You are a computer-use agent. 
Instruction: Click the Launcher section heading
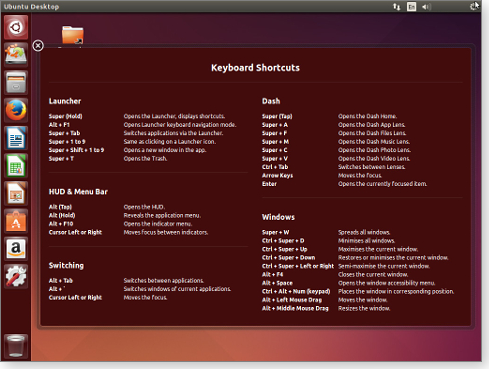pyautogui.click(x=65, y=101)
